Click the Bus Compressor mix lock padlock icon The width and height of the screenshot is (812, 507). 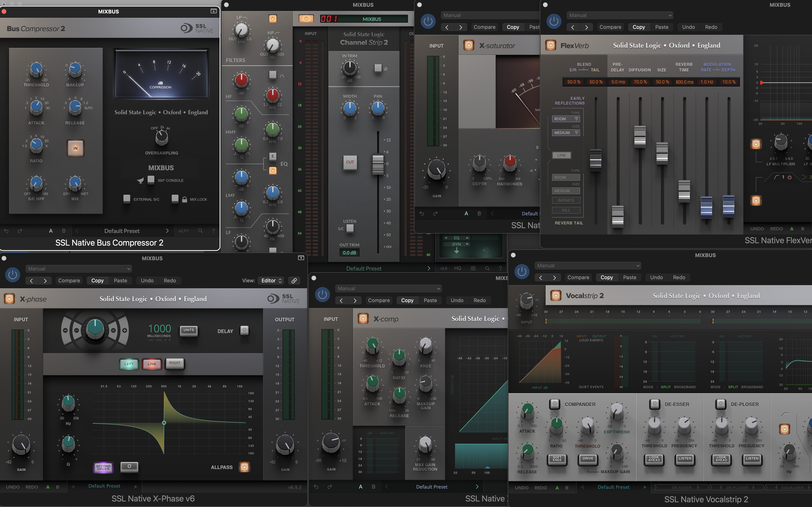coord(185,200)
